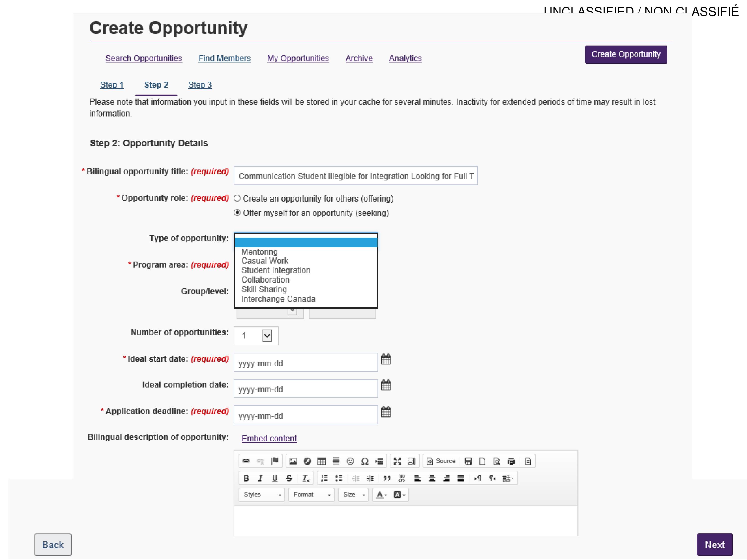Open calendar for Application deadline
The width and height of the screenshot is (747, 560).
[x=386, y=411]
